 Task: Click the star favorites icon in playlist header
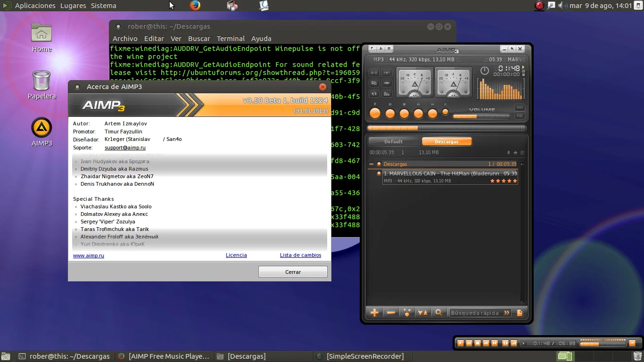tap(515, 153)
